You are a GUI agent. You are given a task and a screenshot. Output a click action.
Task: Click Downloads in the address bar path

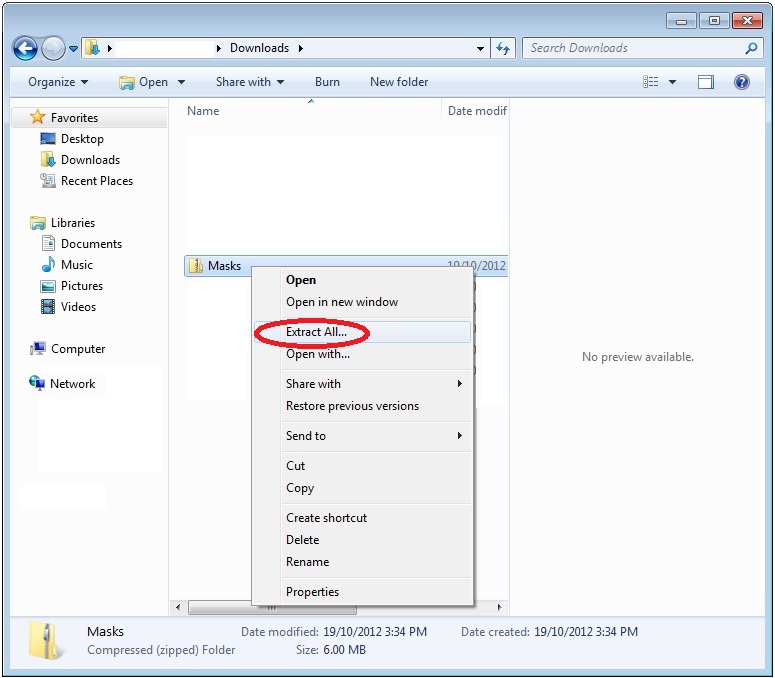point(259,48)
